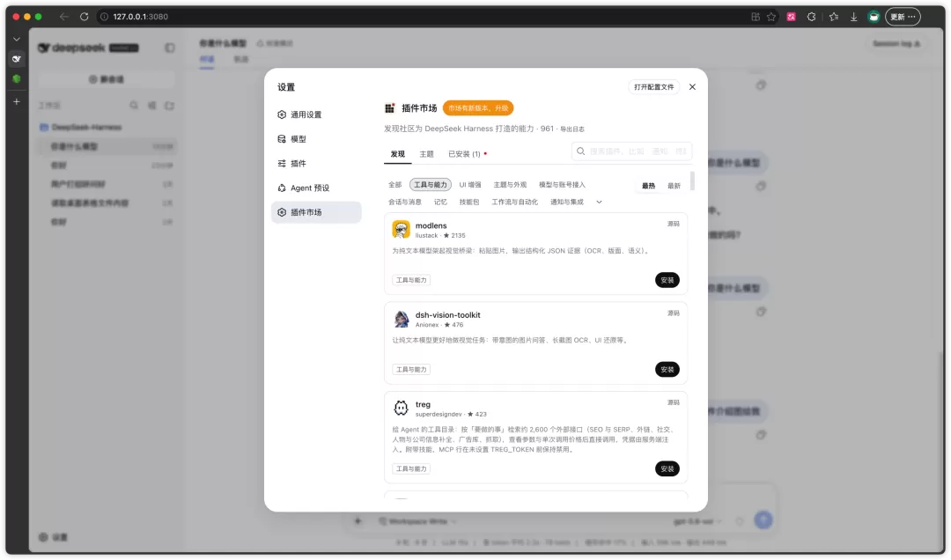Reload the page with the browser refresh icon

pyautogui.click(x=85, y=17)
